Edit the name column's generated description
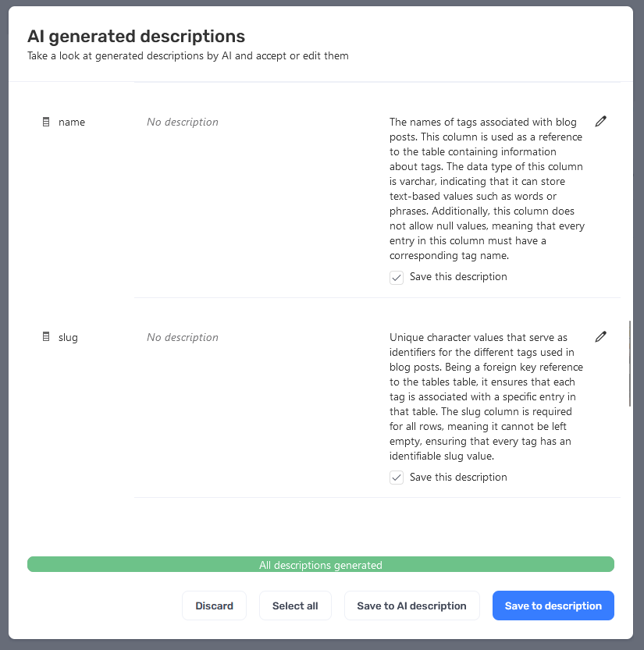Screen dimensions: 644x650 [x=600, y=122]
